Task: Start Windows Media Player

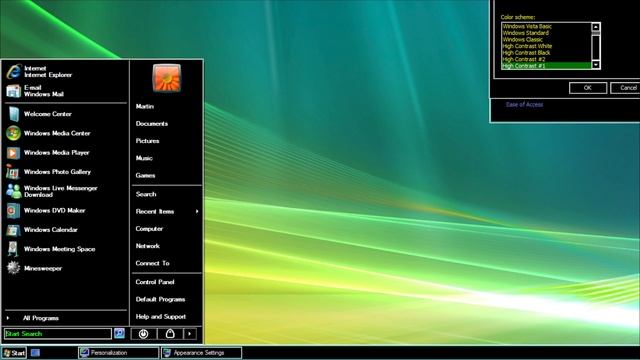Action: 65,153
